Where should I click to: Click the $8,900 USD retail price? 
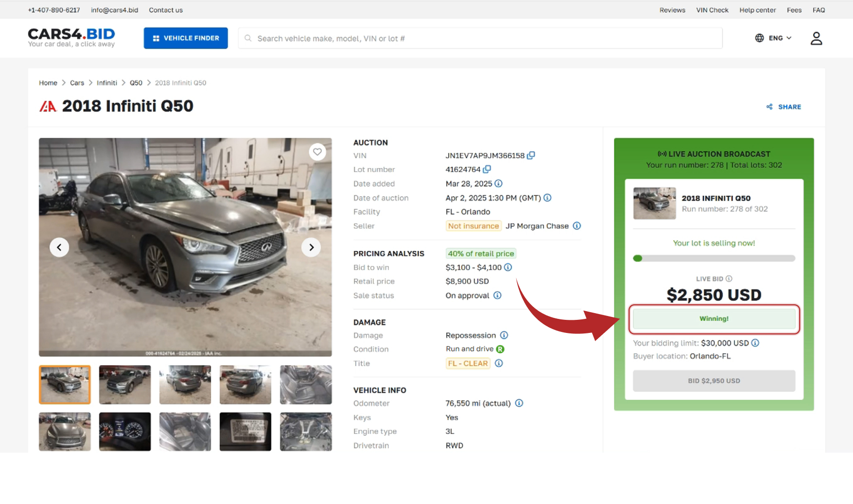click(467, 282)
